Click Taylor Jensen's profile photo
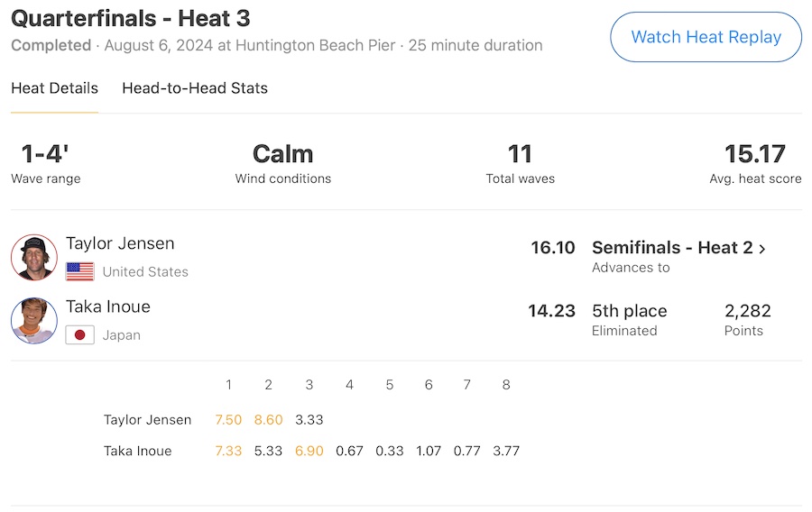This screenshot has height=512, width=812. click(x=34, y=257)
